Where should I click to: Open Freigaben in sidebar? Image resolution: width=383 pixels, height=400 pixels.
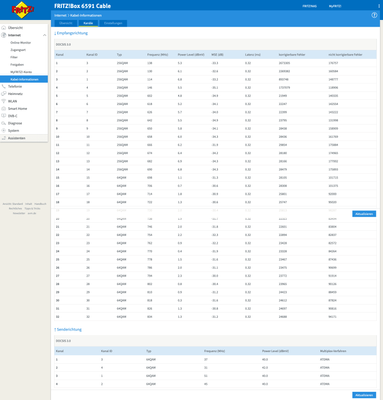point(17,65)
